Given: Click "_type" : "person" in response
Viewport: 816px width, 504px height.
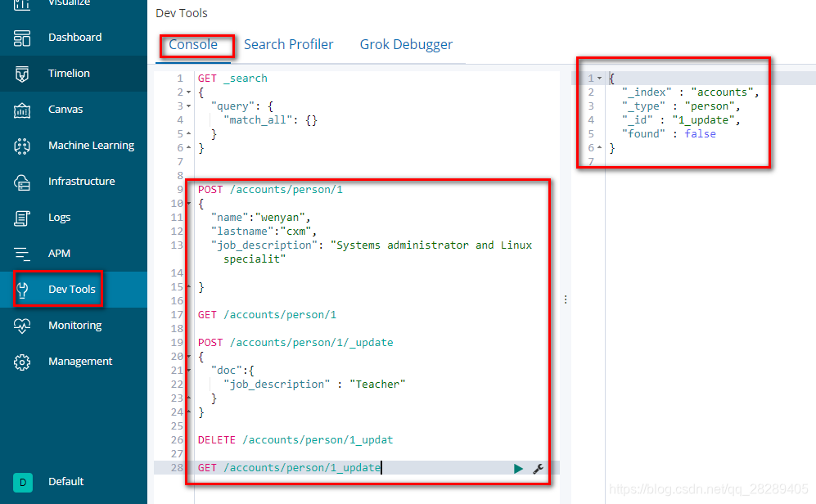Looking at the screenshot, I should click(x=681, y=106).
